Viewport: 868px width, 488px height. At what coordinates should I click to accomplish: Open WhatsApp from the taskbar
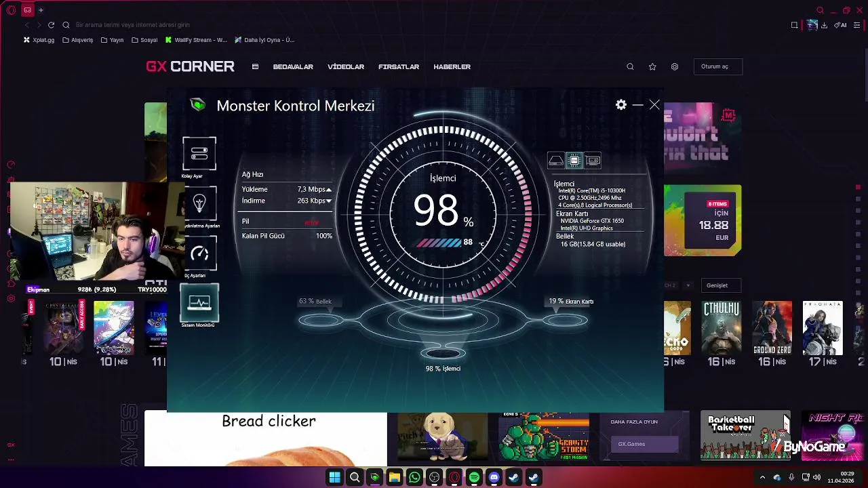(414, 478)
